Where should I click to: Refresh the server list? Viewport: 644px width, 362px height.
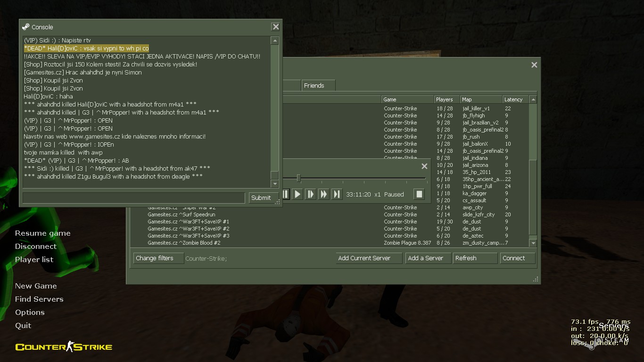point(475,258)
